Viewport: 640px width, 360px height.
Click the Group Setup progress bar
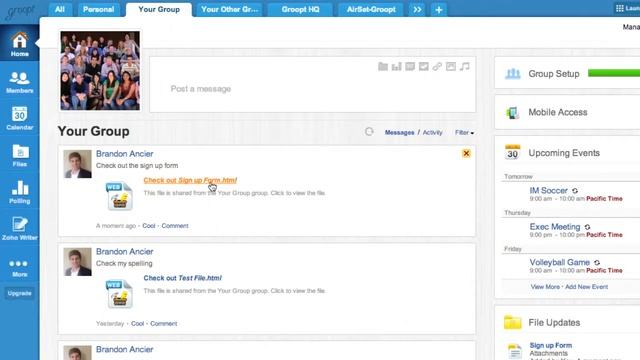pos(614,73)
